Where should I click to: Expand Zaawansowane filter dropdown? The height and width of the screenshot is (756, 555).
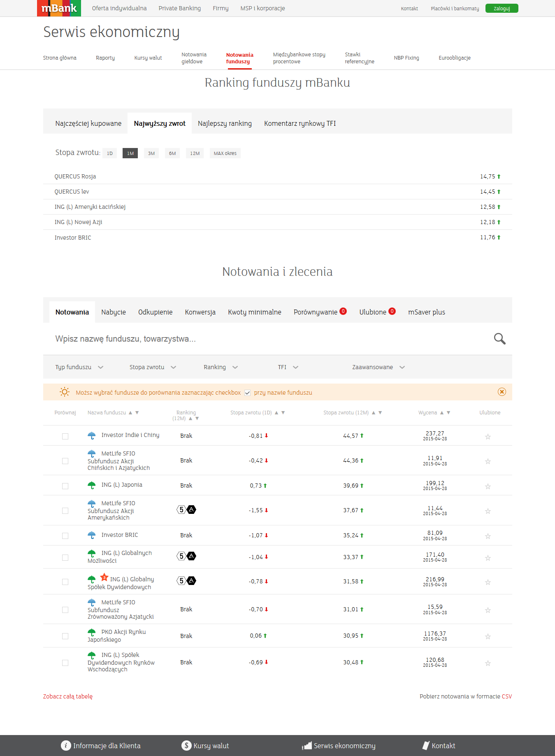pyautogui.click(x=379, y=367)
